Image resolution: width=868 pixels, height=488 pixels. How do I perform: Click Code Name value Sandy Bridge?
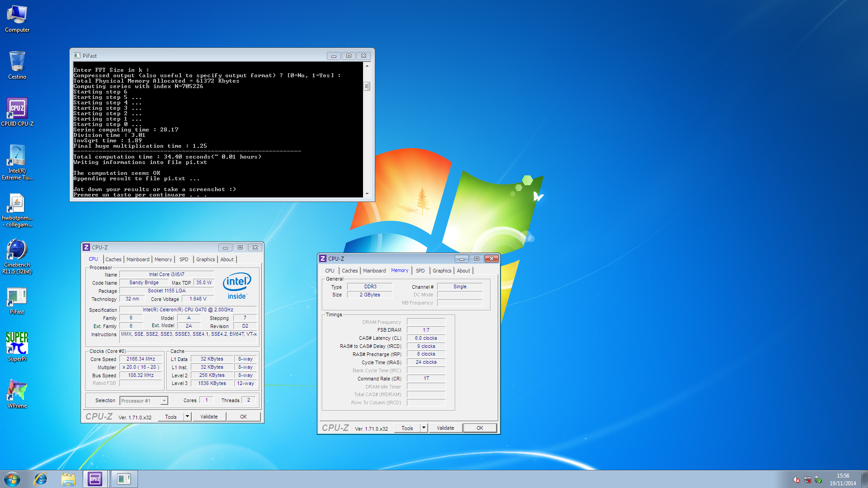point(144,283)
